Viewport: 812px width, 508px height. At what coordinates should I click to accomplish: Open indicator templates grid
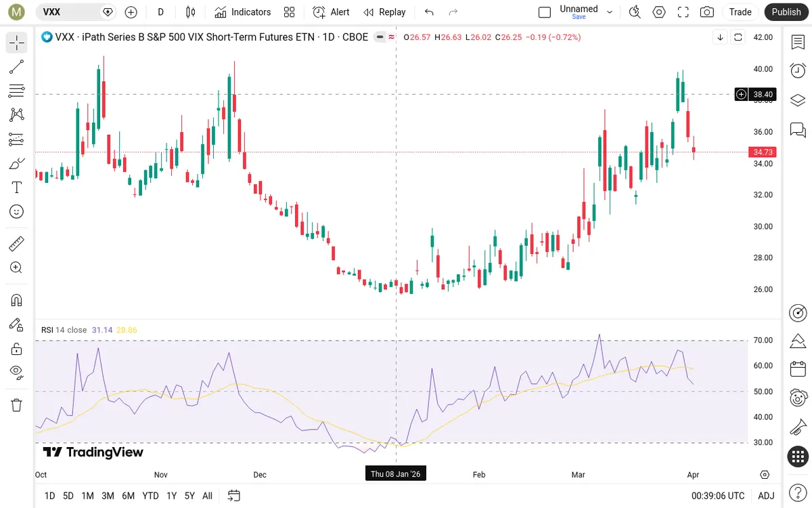[290, 12]
